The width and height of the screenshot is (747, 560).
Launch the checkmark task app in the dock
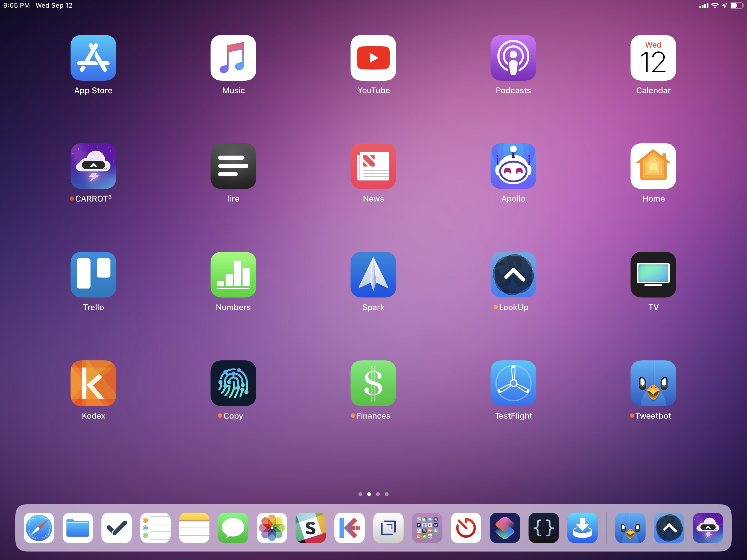[116, 528]
